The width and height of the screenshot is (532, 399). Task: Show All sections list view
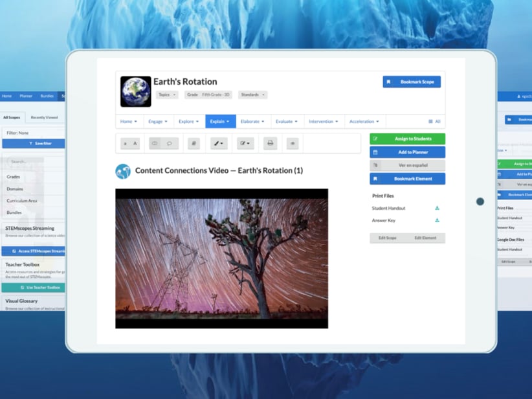pos(434,121)
